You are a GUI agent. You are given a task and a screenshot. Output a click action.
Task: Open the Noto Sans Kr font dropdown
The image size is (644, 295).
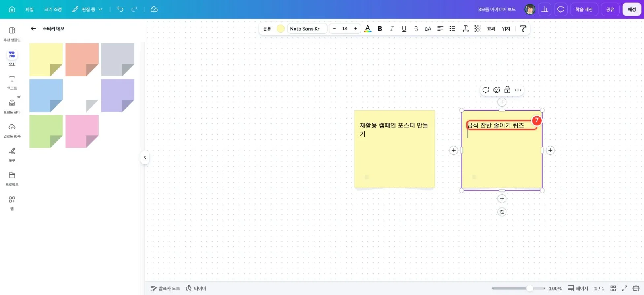pyautogui.click(x=307, y=29)
